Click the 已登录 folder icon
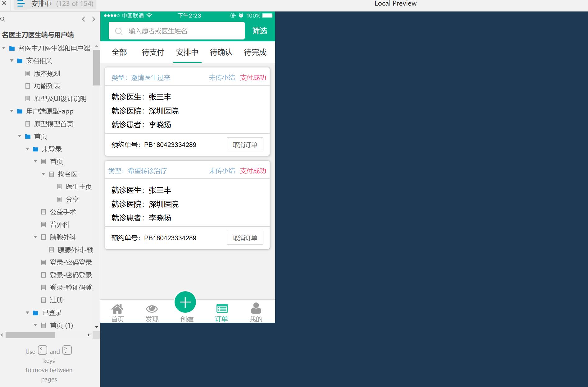 point(36,313)
